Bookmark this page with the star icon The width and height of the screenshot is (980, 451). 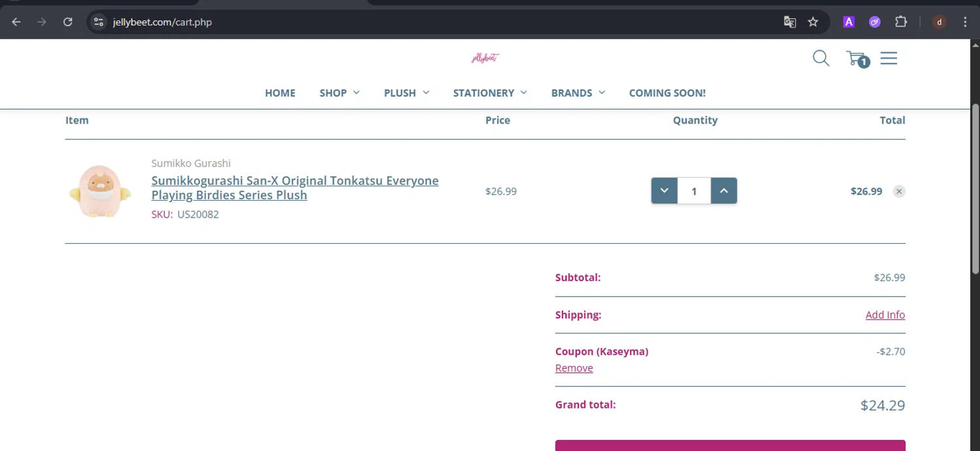pyautogui.click(x=813, y=22)
